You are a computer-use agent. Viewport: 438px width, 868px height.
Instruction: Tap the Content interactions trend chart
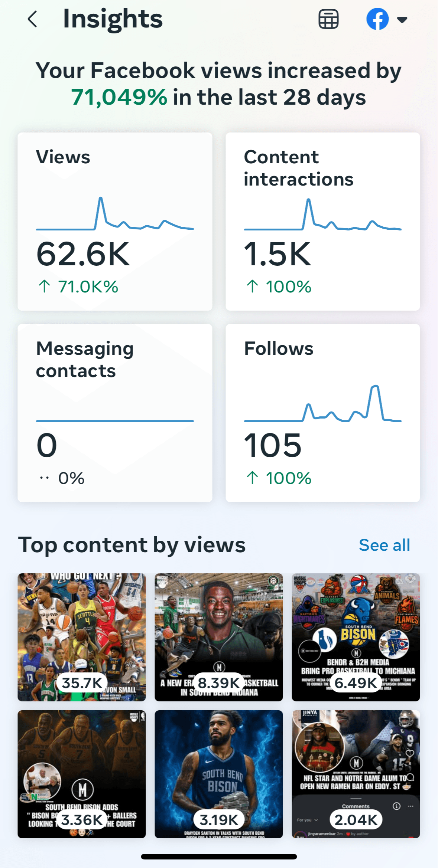point(322,216)
